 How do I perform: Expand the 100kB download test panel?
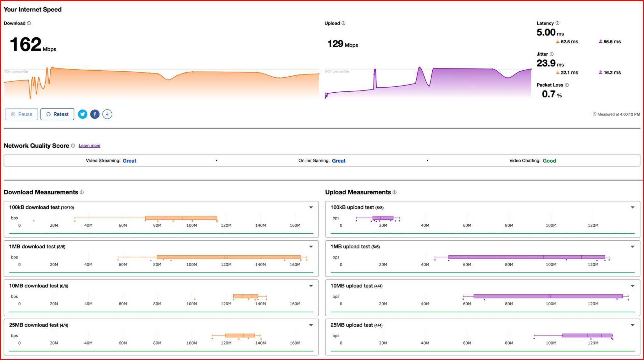click(311, 207)
